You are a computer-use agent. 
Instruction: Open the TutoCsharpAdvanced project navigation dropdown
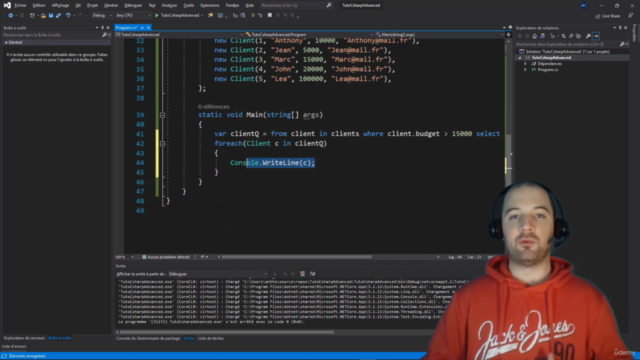click(x=180, y=35)
